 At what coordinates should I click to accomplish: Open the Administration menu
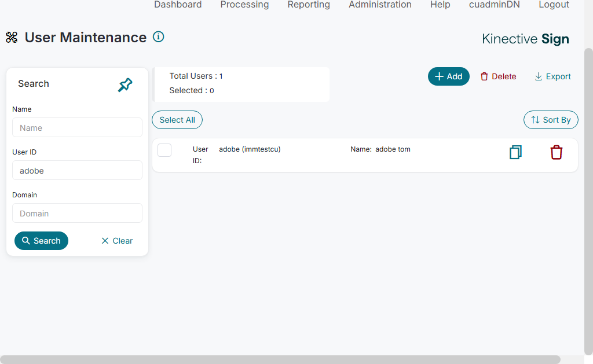[x=380, y=5]
